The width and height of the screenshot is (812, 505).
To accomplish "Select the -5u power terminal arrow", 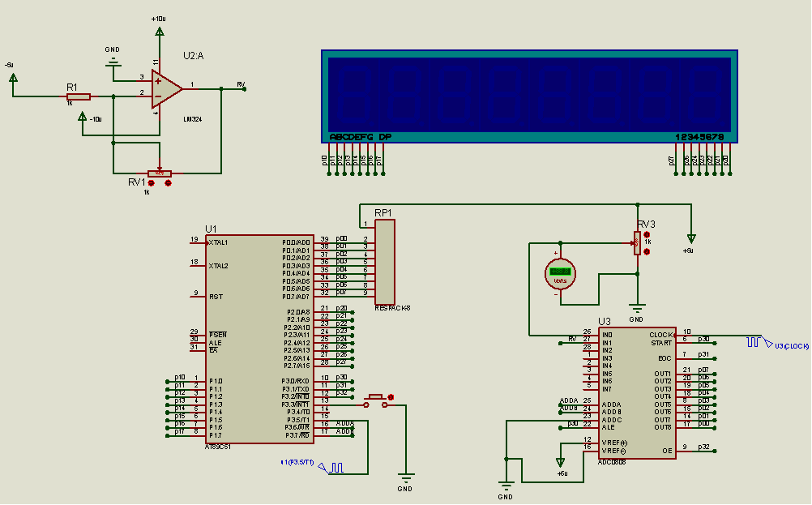I will coord(13,78).
